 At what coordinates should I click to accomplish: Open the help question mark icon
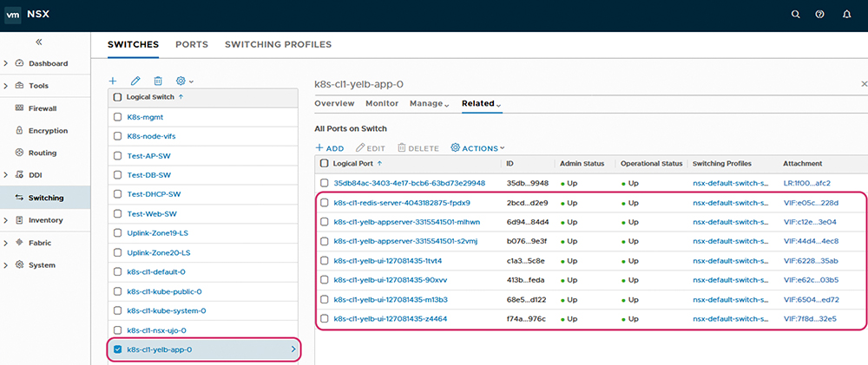tap(820, 15)
